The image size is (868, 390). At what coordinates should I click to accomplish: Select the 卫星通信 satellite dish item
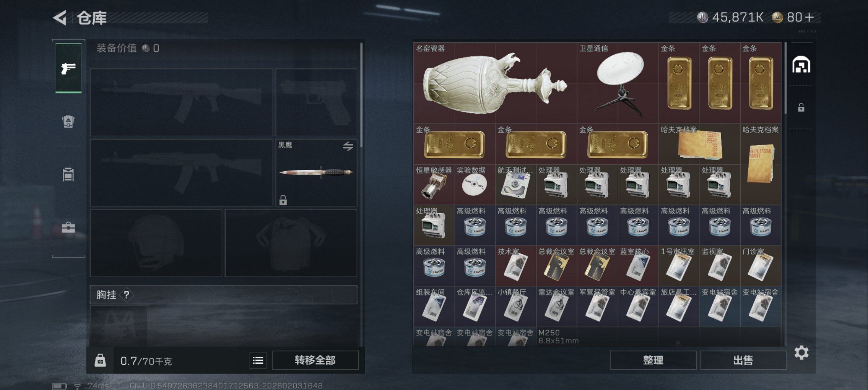(x=618, y=83)
